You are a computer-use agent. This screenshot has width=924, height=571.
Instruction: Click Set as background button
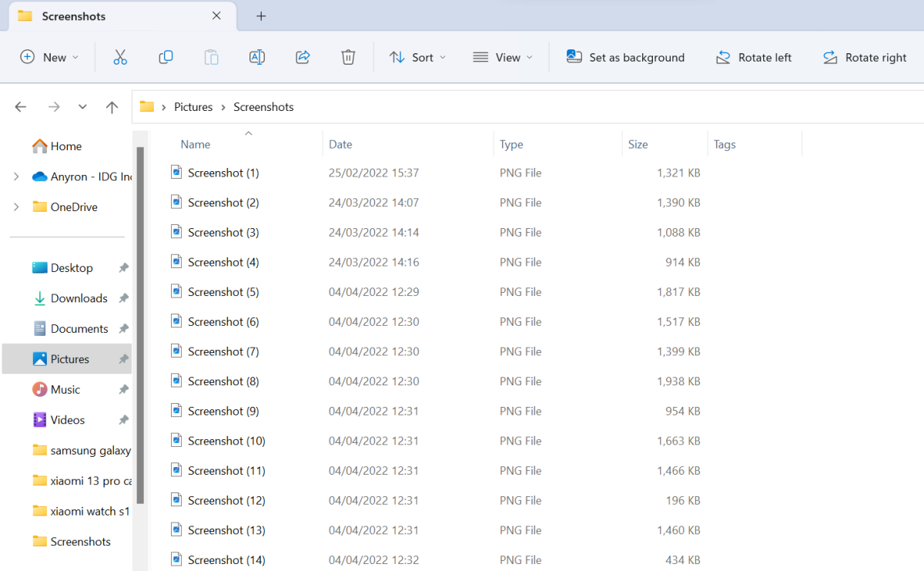pyautogui.click(x=625, y=58)
